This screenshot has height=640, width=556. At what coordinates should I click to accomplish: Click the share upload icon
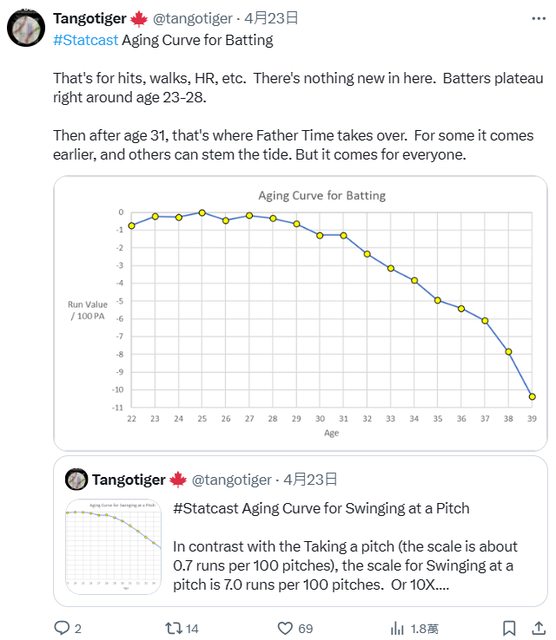pyautogui.click(x=538, y=628)
